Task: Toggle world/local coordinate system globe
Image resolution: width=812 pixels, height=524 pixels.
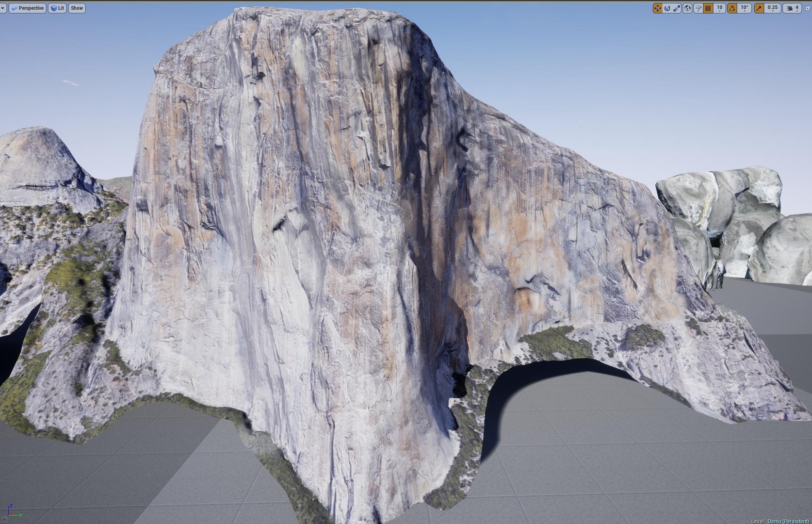Action: [687, 8]
